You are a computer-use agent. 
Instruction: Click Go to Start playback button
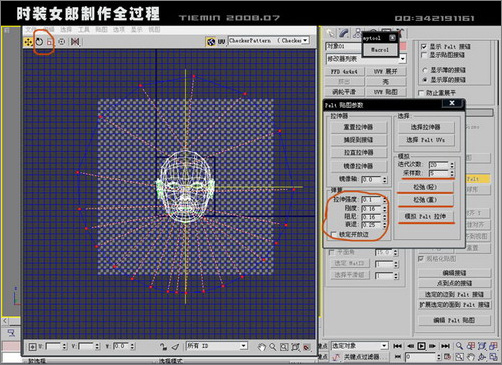(397, 346)
